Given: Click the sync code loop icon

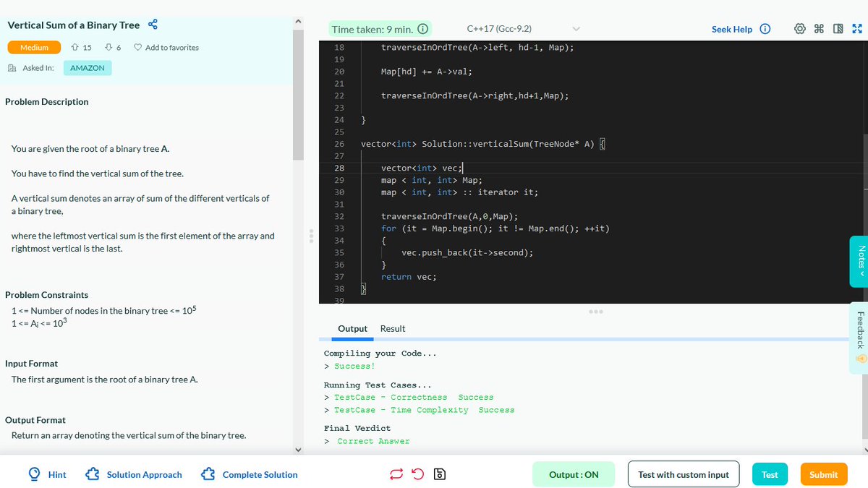Looking at the screenshot, I should point(396,475).
